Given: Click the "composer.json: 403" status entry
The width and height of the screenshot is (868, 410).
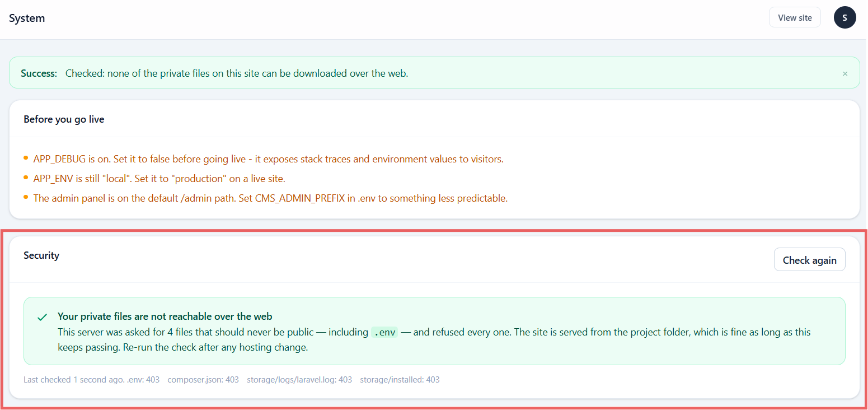Looking at the screenshot, I should [203, 380].
